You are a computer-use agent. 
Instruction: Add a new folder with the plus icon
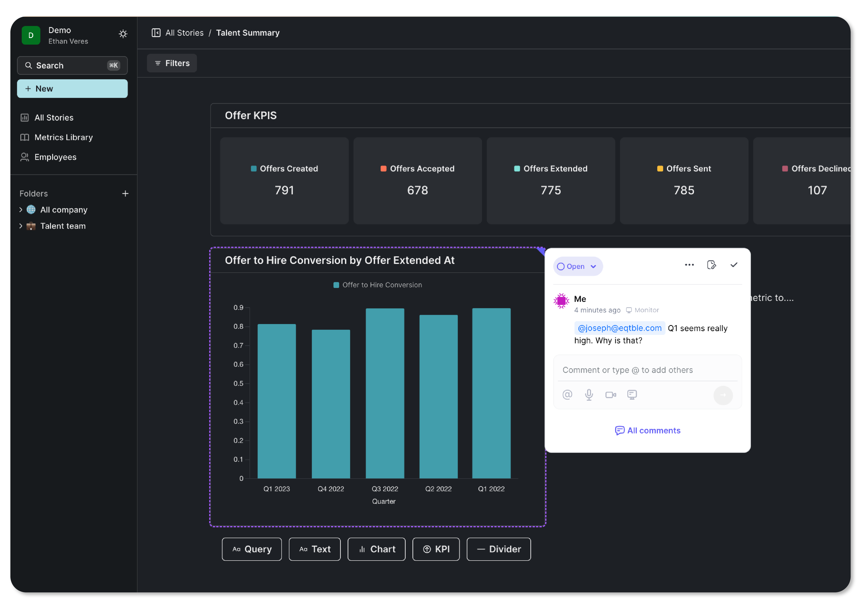[x=125, y=194]
